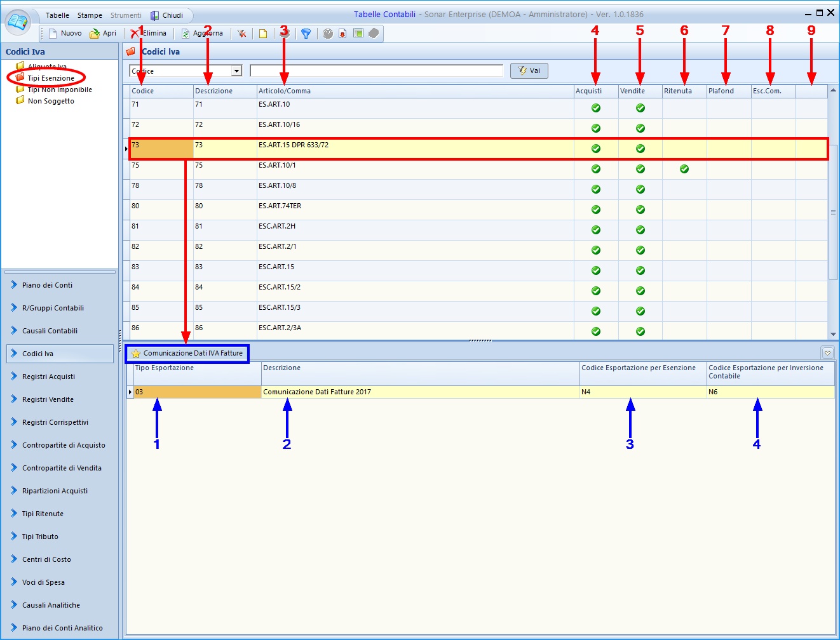Open the Stampe menu
This screenshot has width=840, height=640.
coord(90,15)
